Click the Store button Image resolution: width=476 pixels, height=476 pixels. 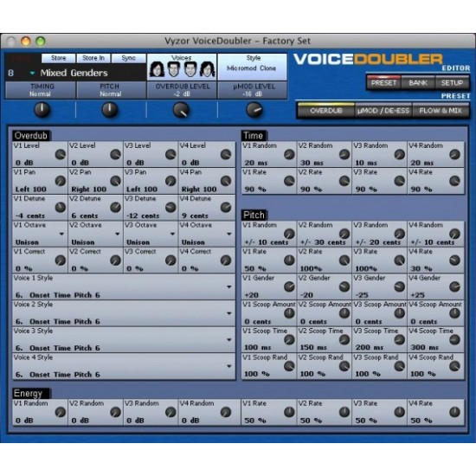click(58, 58)
